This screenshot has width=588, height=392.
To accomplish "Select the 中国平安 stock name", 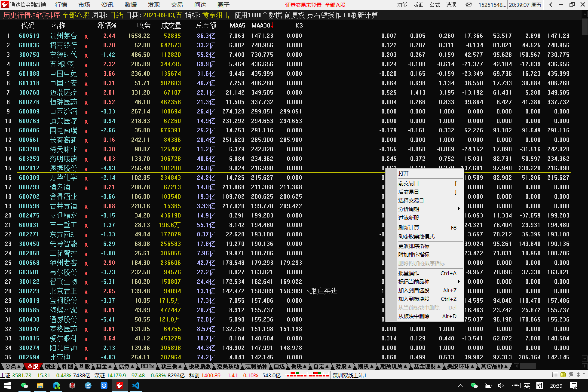I will pos(63,83).
